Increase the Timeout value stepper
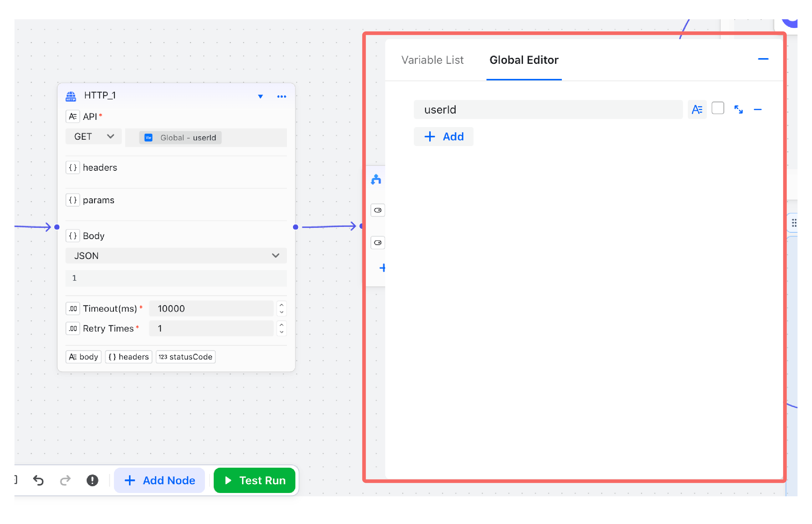Viewport: 812px width, 524px height. (281, 305)
